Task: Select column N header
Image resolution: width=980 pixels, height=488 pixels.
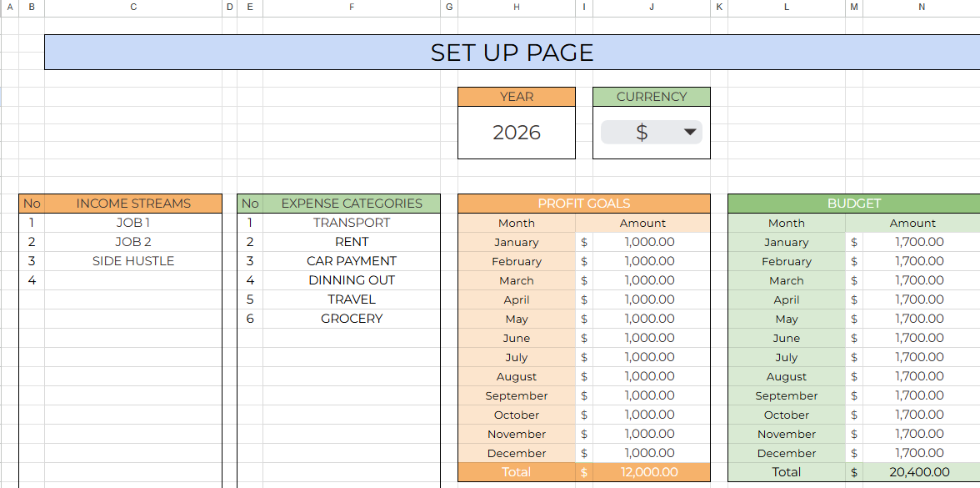Action: pos(921,8)
